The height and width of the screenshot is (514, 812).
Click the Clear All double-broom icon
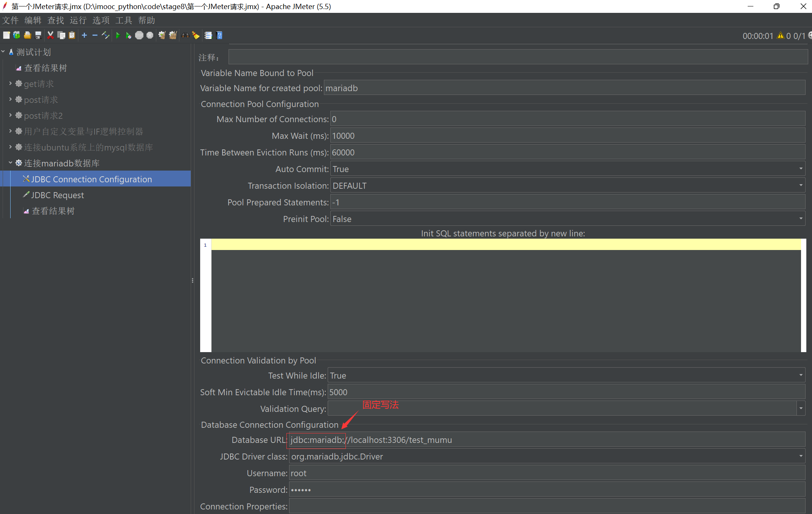coord(173,35)
